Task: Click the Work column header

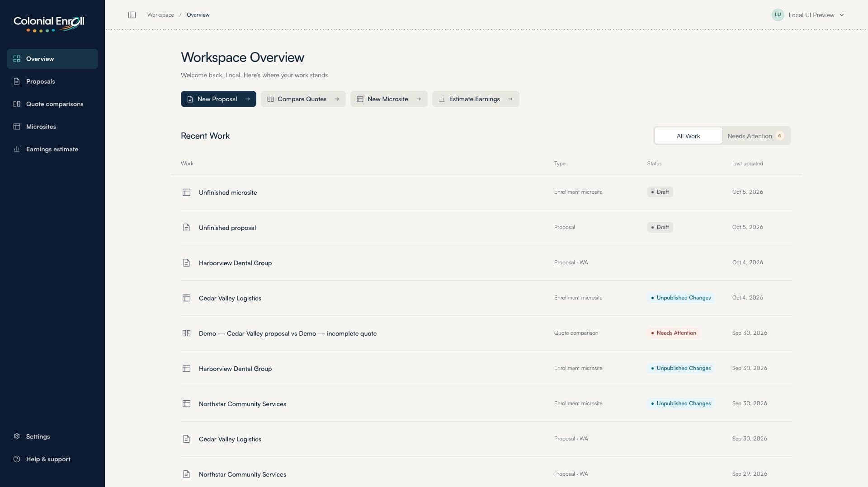Action: [187, 164]
